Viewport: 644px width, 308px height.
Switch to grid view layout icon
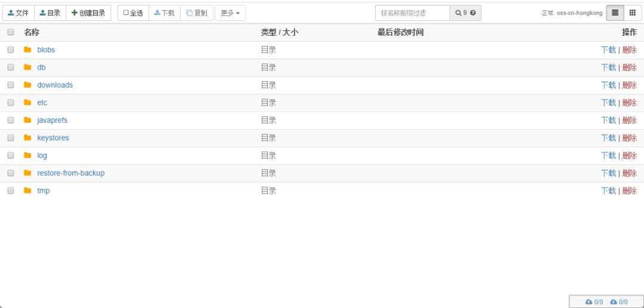point(632,13)
